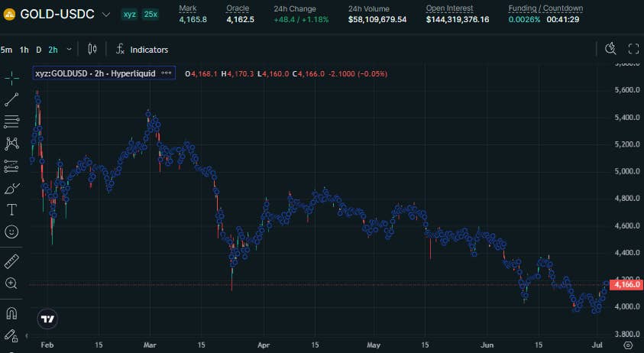Open the XABCD pattern tool

[x=12, y=144]
